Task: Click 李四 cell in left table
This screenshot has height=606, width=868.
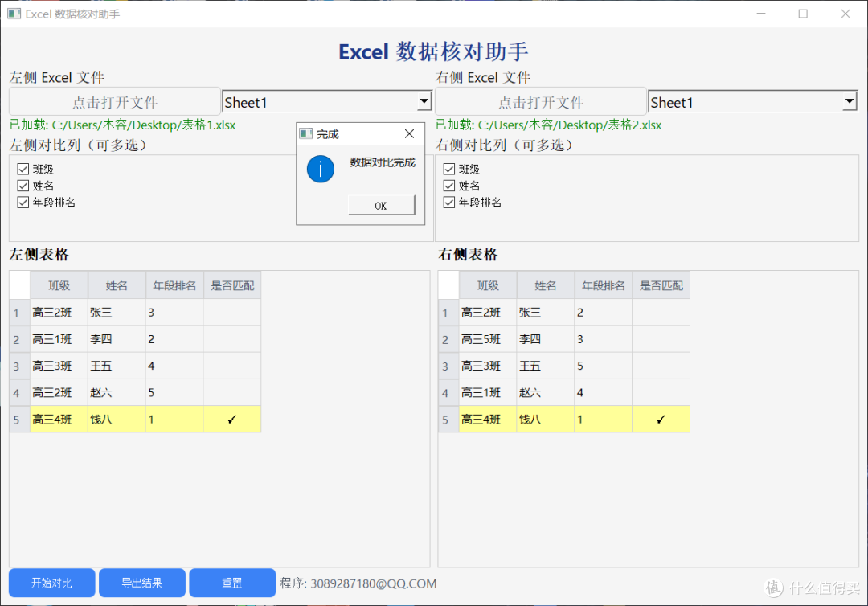Action: tap(117, 339)
